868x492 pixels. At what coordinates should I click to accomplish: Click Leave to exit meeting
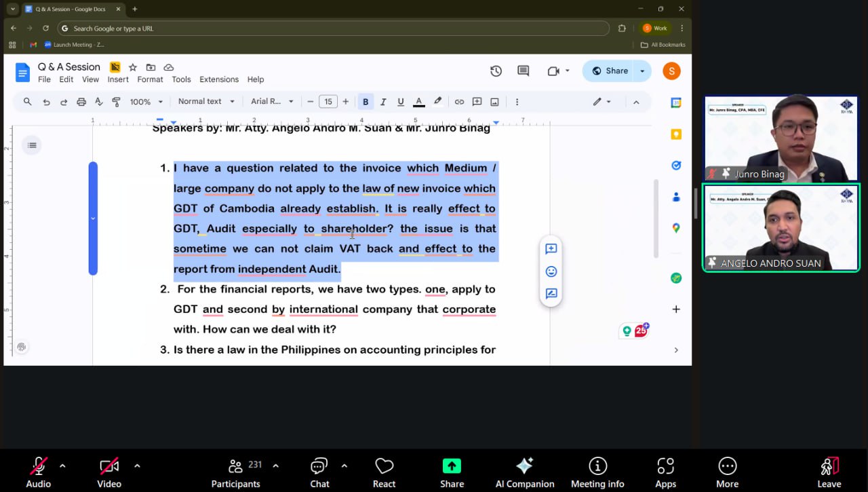pos(829,472)
